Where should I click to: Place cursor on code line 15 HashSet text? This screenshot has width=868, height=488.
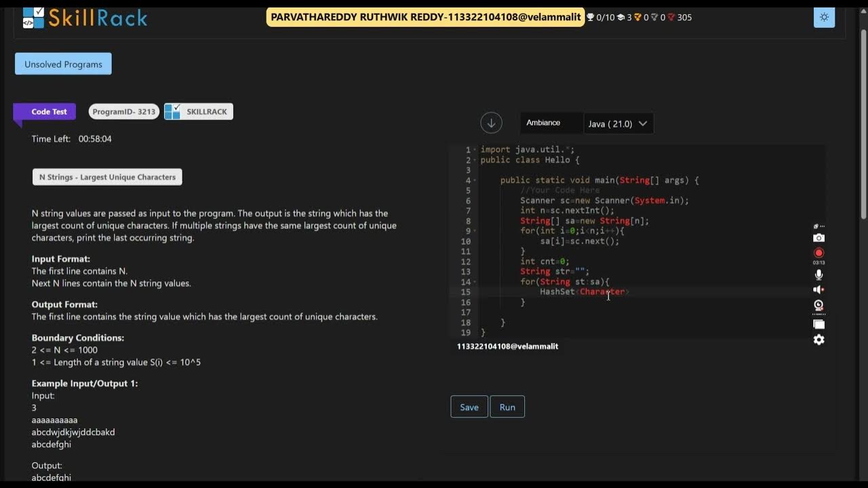point(557,292)
